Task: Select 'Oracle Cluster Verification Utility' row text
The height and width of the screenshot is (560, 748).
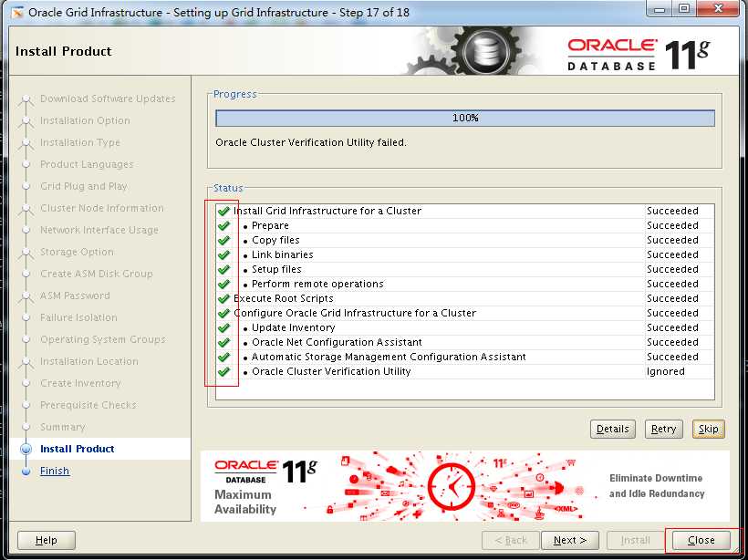Action: click(331, 371)
